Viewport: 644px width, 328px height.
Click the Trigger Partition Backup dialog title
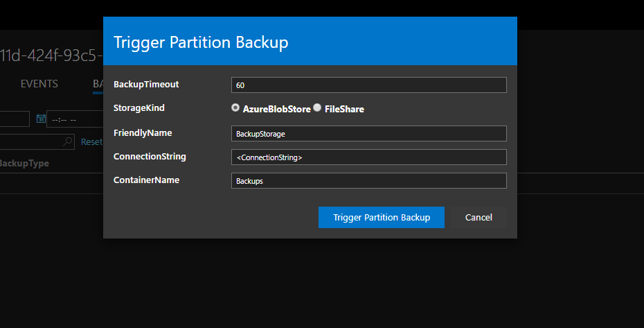(201, 42)
